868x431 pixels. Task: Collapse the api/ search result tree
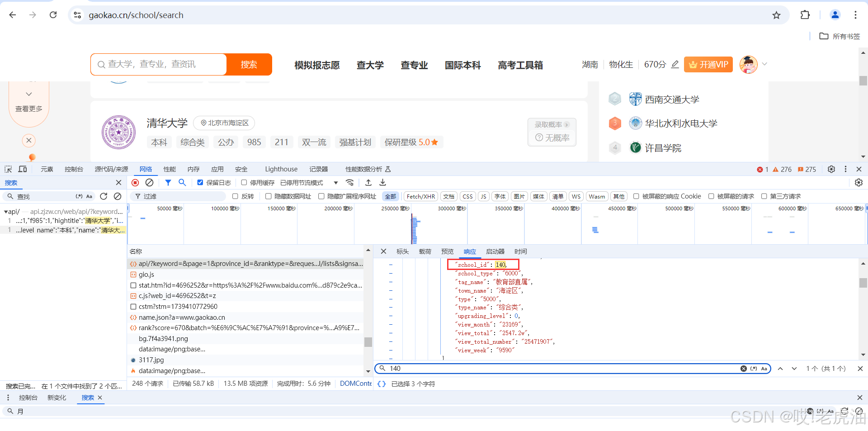pos(5,212)
